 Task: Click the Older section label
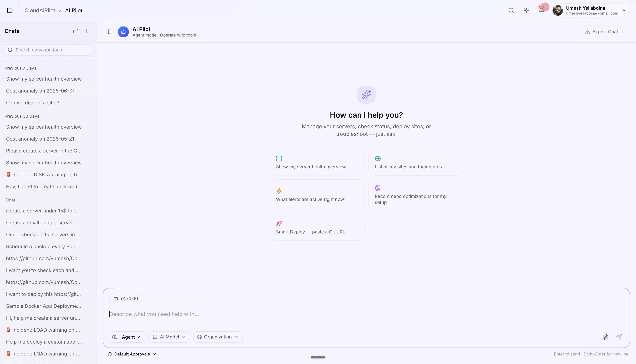[x=10, y=200]
